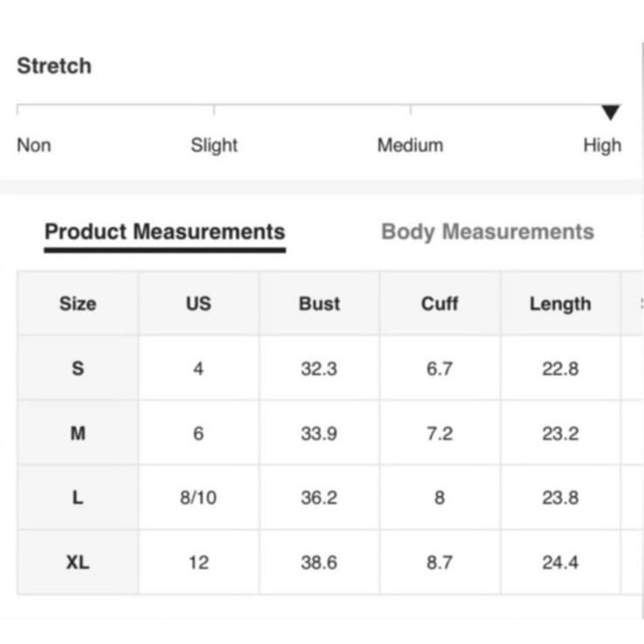
Task: Click the Slight stretch label
Action: (x=214, y=145)
